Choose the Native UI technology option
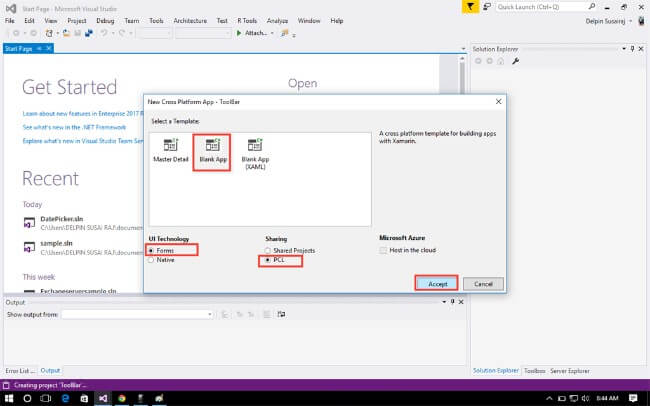 click(162, 260)
